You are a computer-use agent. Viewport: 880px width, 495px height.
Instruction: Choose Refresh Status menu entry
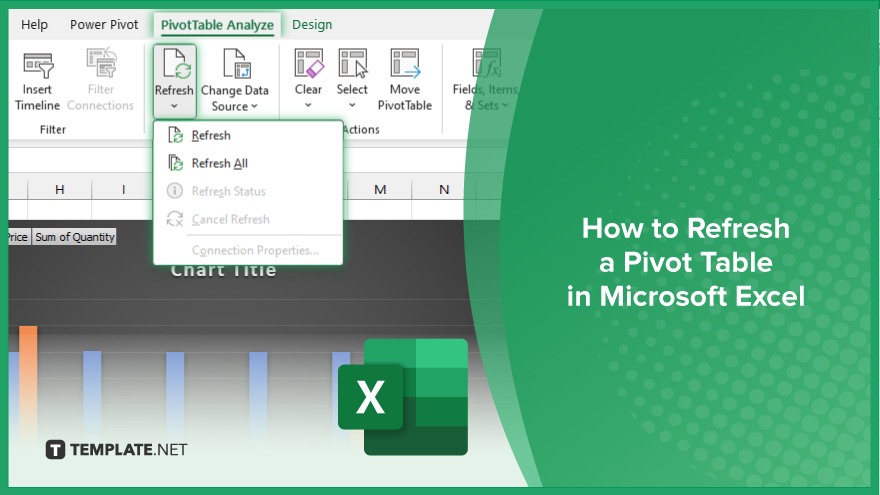tap(248, 191)
